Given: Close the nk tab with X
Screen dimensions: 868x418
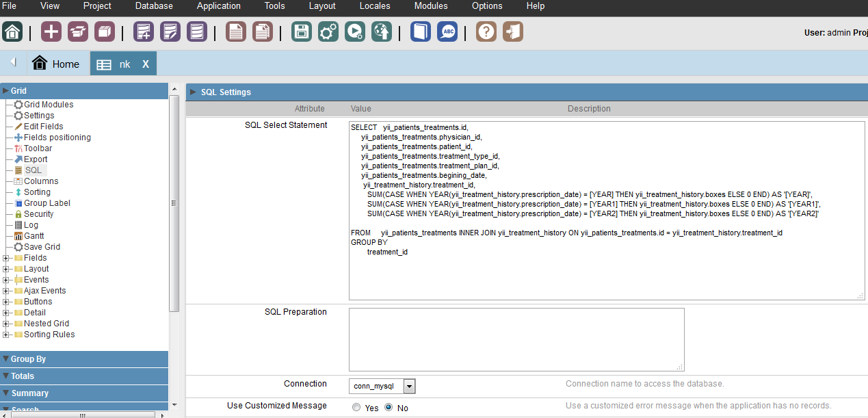Looking at the screenshot, I should (x=146, y=64).
